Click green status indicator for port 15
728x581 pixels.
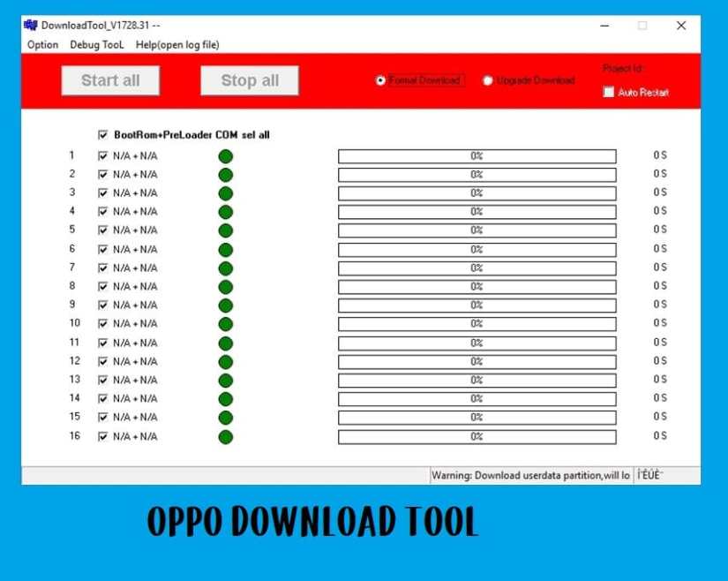point(226,418)
